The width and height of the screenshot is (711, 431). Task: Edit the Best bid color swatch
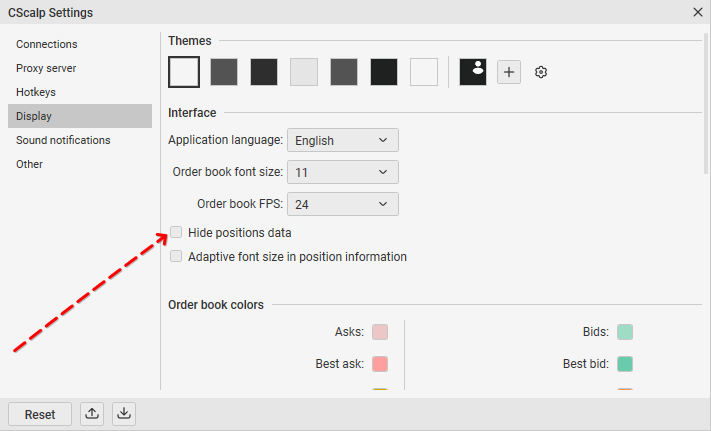625,364
